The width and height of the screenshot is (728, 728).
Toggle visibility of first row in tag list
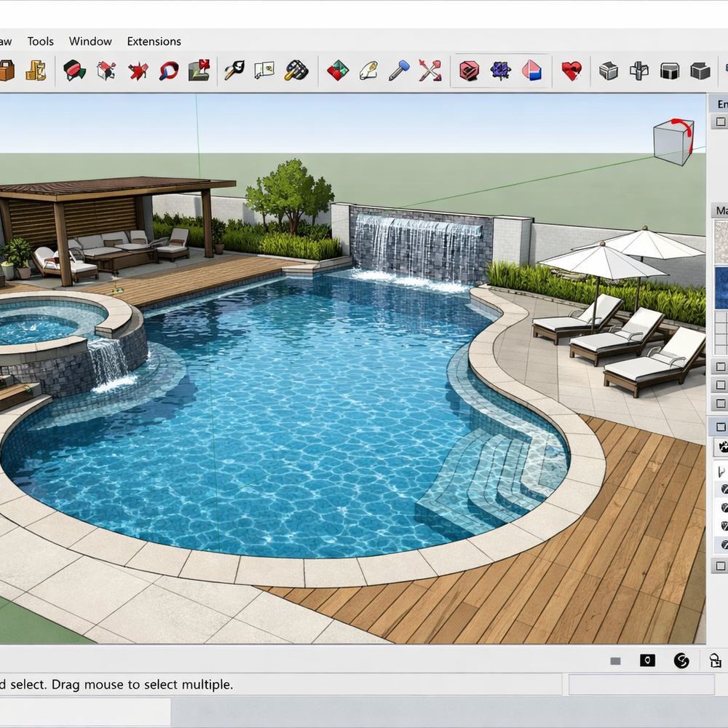click(x=724, y=490)
